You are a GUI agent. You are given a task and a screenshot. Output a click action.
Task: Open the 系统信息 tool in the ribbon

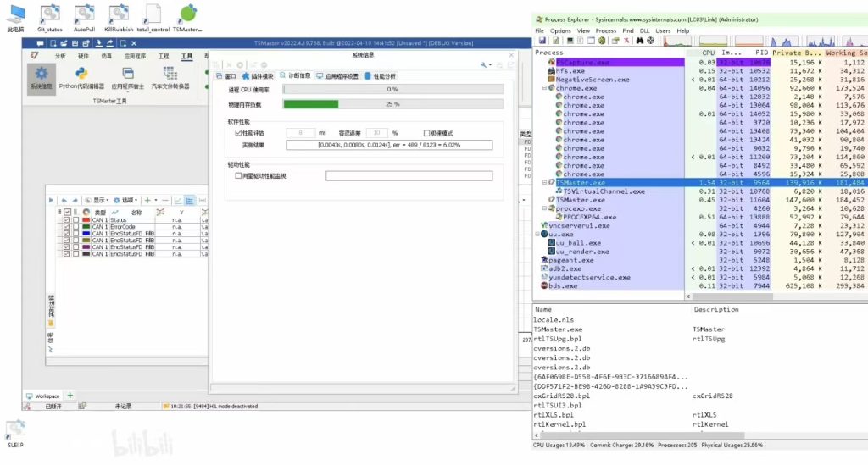(41, 78)
